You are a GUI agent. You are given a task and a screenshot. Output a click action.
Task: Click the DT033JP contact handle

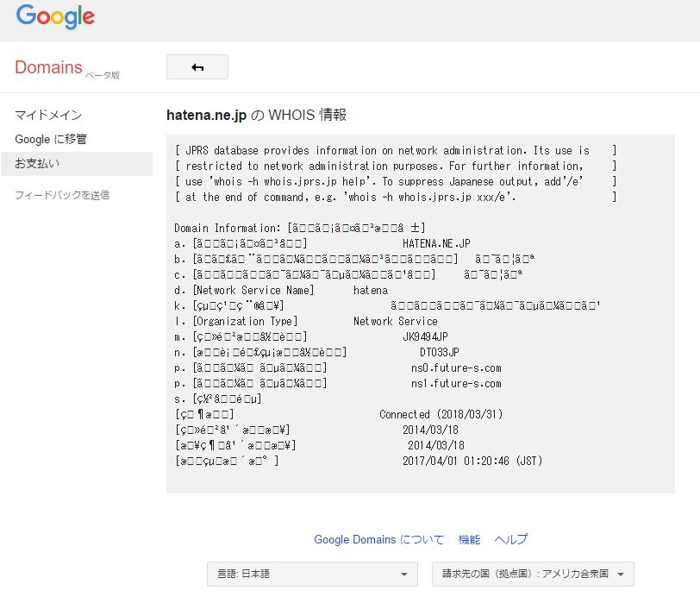[x=440, y=353]
